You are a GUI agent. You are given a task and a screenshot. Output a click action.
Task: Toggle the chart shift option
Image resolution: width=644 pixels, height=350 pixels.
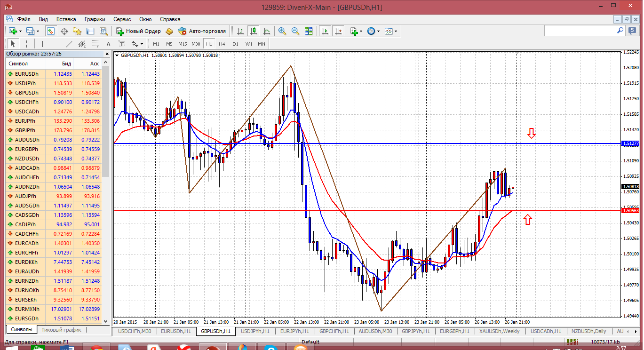[x=338, y=31]
